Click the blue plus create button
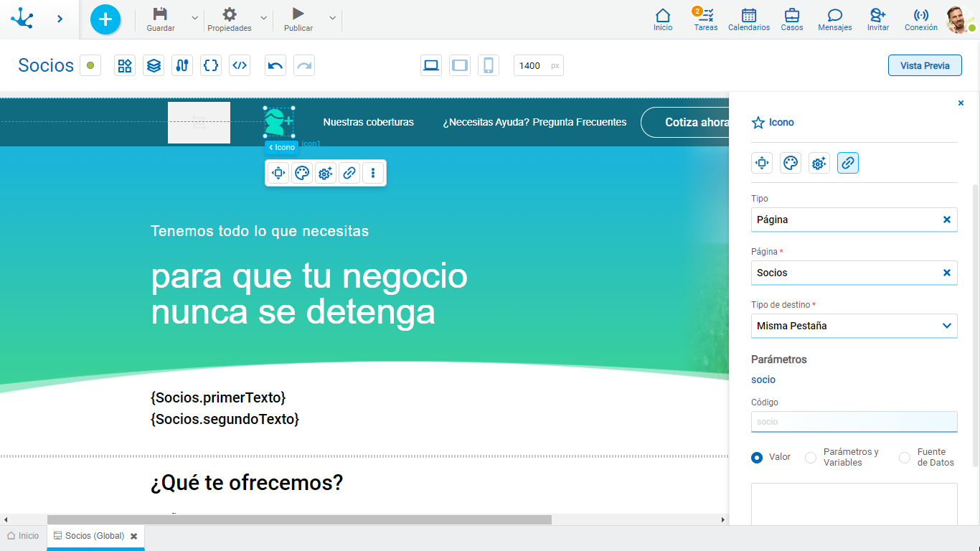The height and width of the screenshot is (551, 980). coord(105,19)
